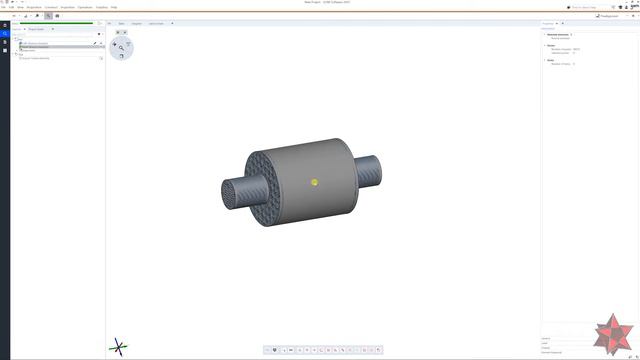Open the active search view in dark sidebar
This screenshot has height=360, width=640.
coord(5,33)
